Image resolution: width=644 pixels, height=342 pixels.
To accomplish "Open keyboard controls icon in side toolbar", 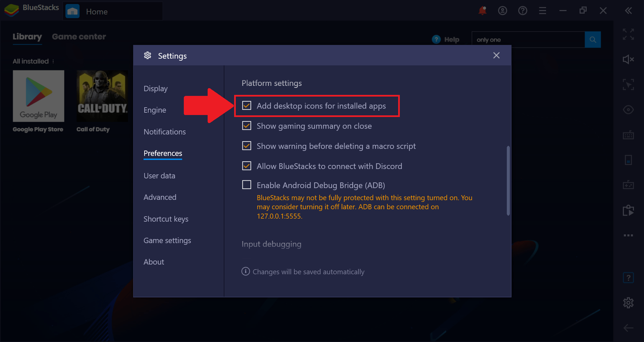I will [x=628, y=135].
